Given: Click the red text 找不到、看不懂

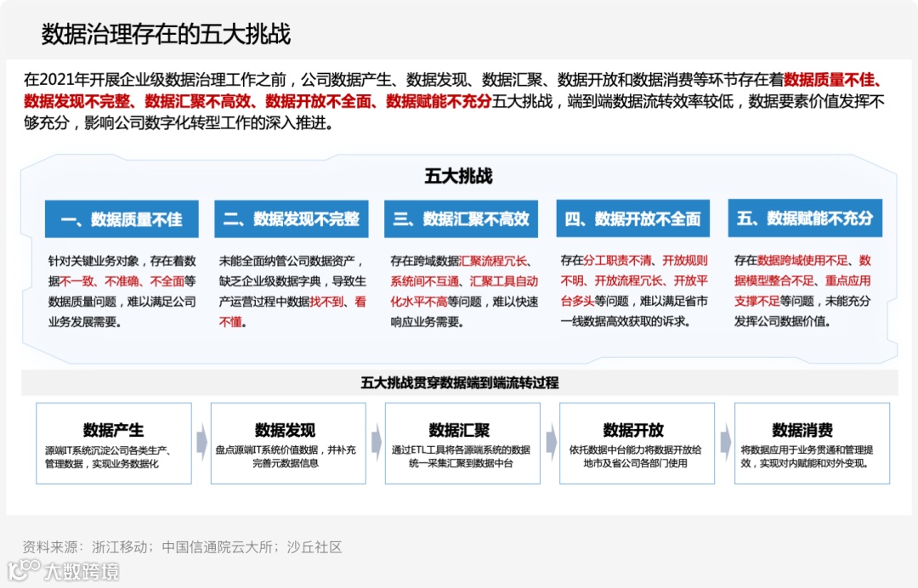Looking at the screenshot, I should click(x=292, y=312).
